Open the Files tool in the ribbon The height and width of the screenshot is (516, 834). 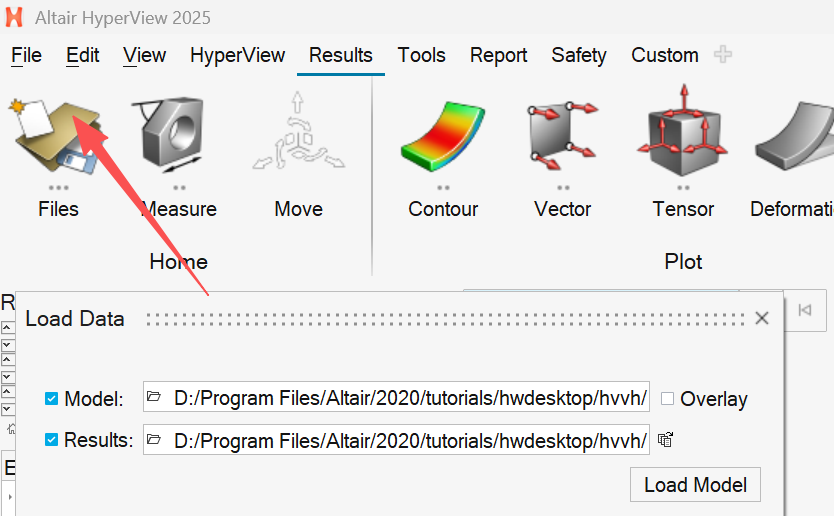(56, 140)
